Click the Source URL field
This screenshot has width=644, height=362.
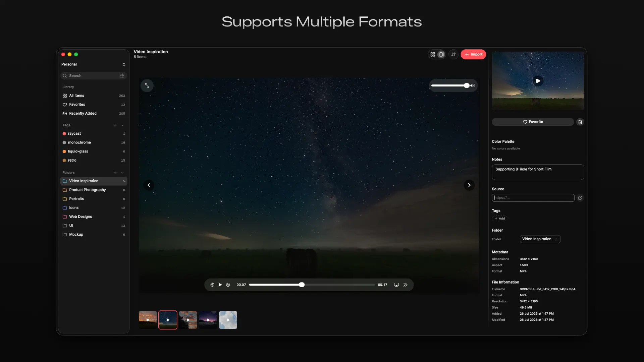pyautogui.click(x=533, y=198)
